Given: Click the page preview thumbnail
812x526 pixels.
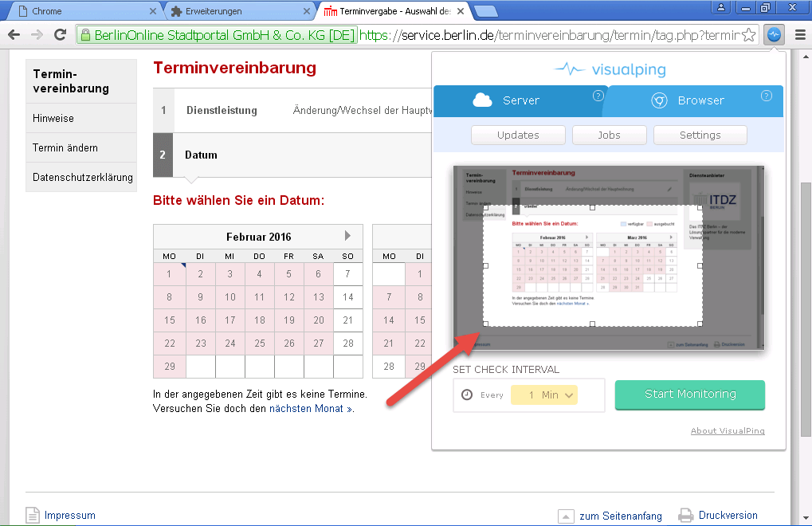Looking at the screenshot, I should [609, 258].
